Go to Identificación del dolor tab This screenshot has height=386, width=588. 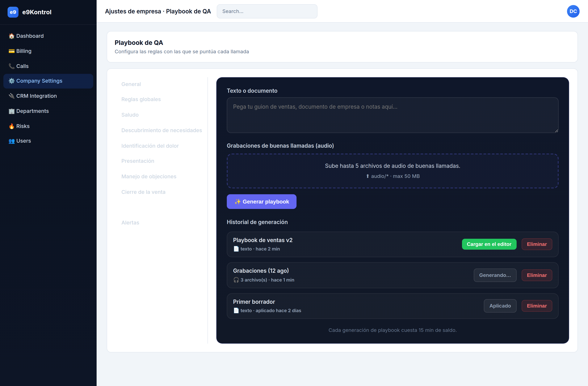pyautogui.click(x=150, y=146)
